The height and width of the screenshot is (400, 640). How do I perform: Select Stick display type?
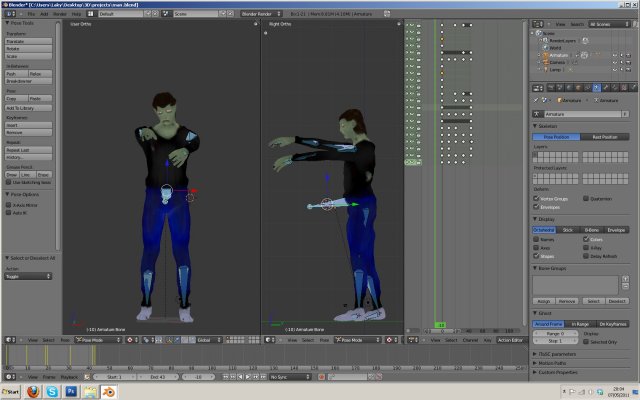coord(568,230)
